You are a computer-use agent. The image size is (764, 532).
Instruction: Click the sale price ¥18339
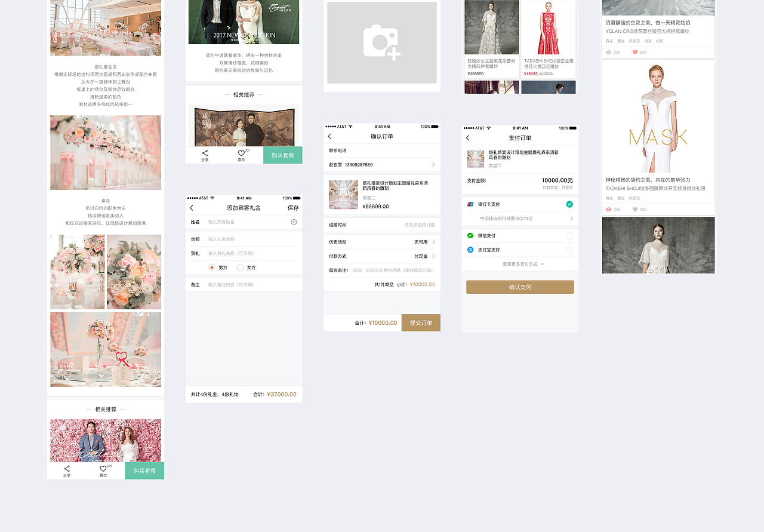coord(531,73)
